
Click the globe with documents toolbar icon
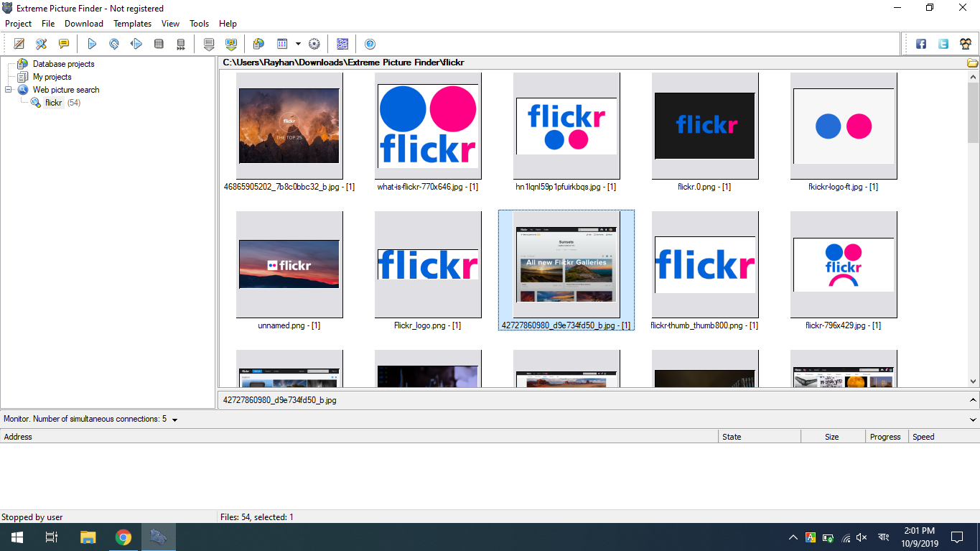pyautogui.click(x=258, y=44)
